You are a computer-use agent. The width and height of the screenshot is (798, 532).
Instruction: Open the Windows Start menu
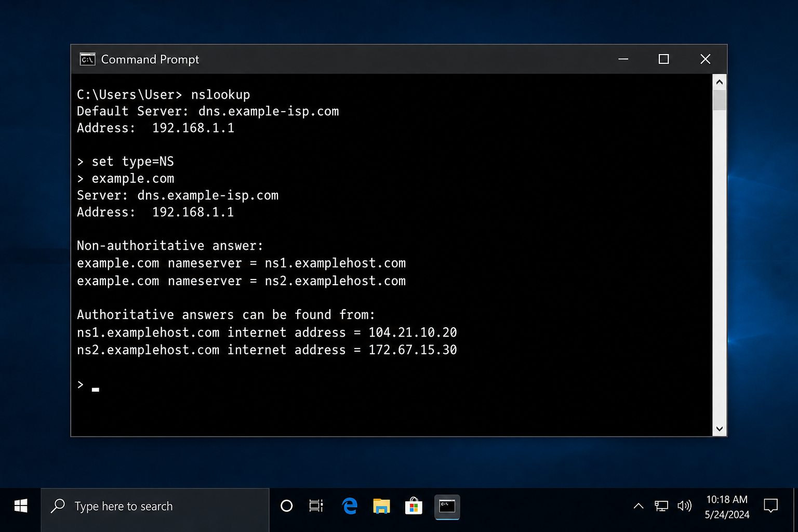coord(21,506)
